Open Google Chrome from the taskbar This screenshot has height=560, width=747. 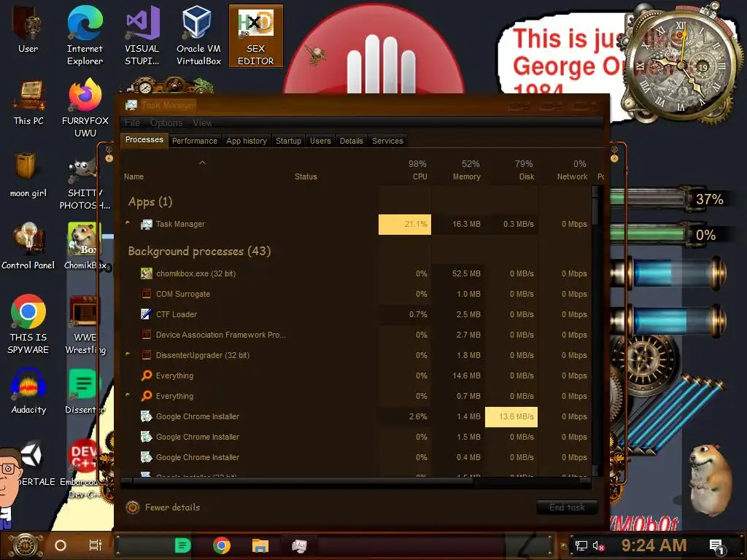point(222,545)
